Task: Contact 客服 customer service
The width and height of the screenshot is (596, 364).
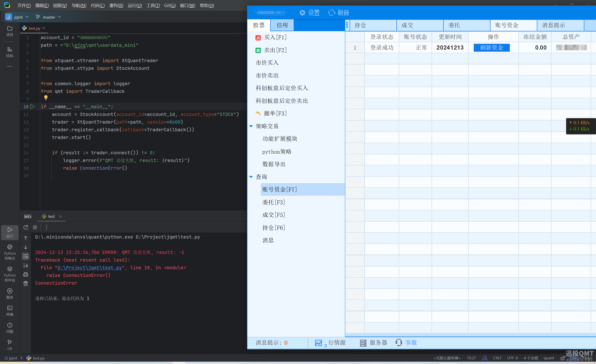Action: click(406, 343)
